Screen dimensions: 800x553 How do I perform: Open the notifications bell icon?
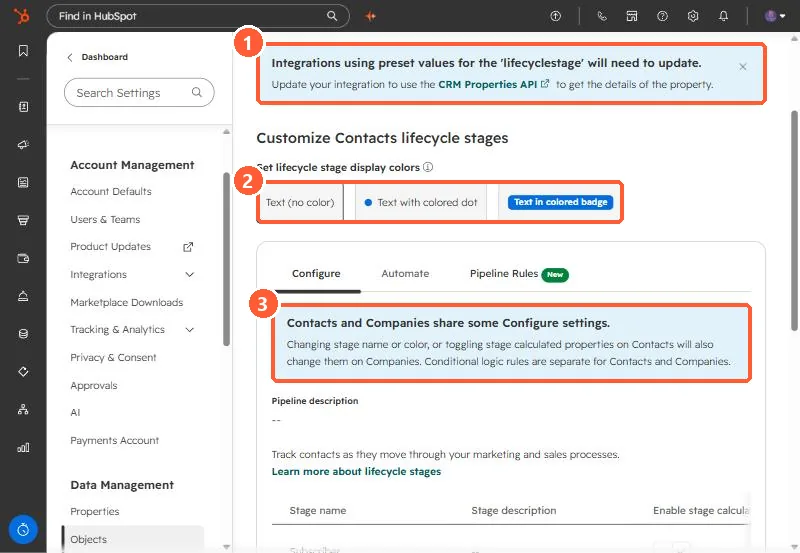tap(723, 16)
